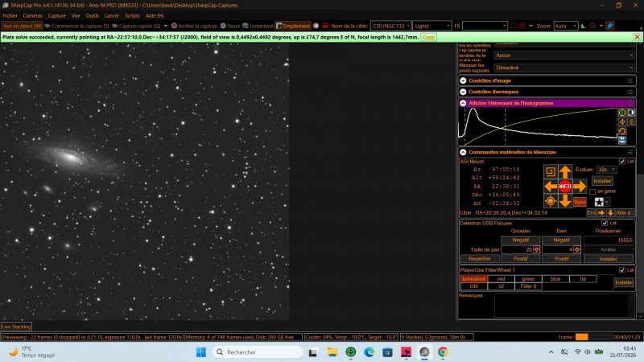Viewport: 644px width, 362px height.
Task: Open the menu icon on Contrôles thermiques header
Action: [630, 92]
